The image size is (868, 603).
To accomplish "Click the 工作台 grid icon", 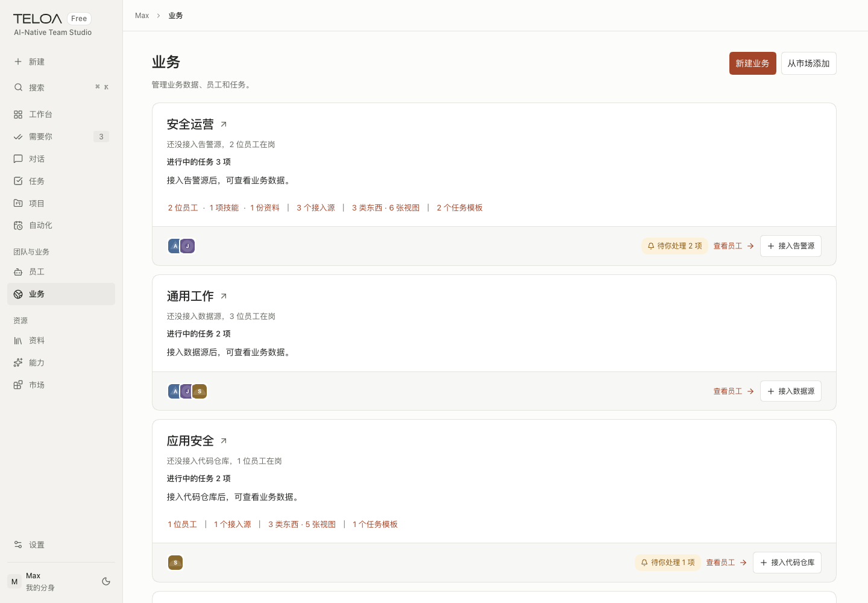I will [18, 114].
